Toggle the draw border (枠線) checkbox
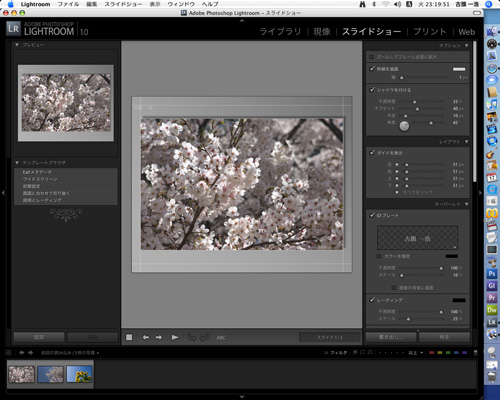Viewport: 500px width, 400px height. click(372, 69)
